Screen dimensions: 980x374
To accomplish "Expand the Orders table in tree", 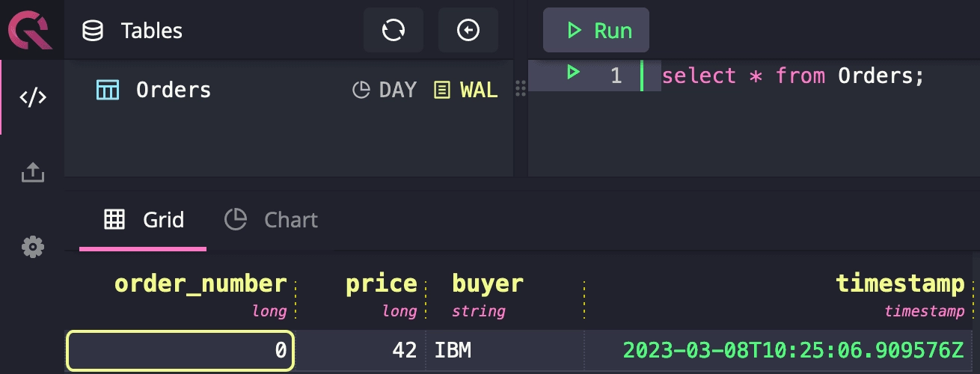I will point(173,91).
